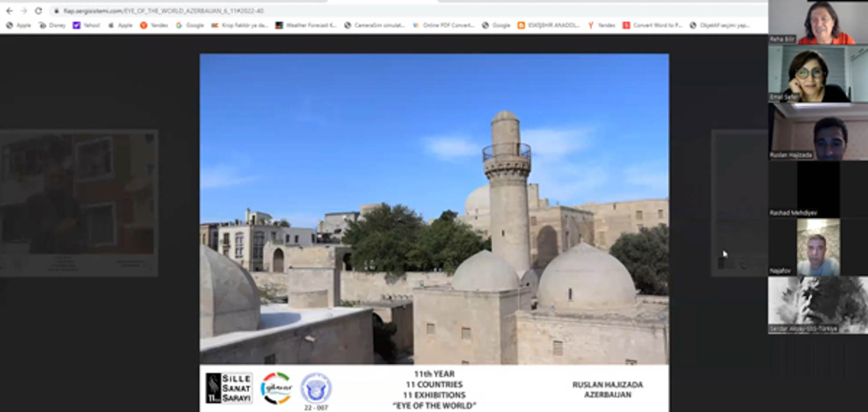Click the browser forward arrow

[x=24, y=11]
